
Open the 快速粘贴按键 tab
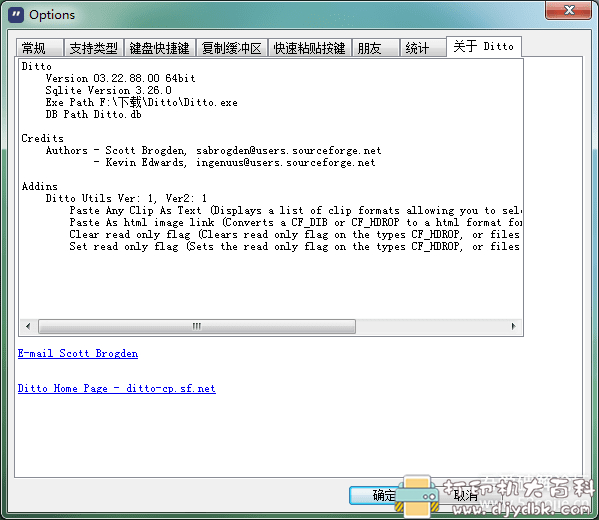(309, 48)
